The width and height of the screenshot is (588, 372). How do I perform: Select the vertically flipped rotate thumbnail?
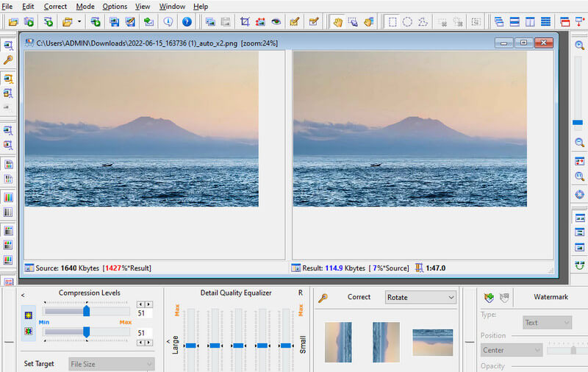[x=432, y=342]
